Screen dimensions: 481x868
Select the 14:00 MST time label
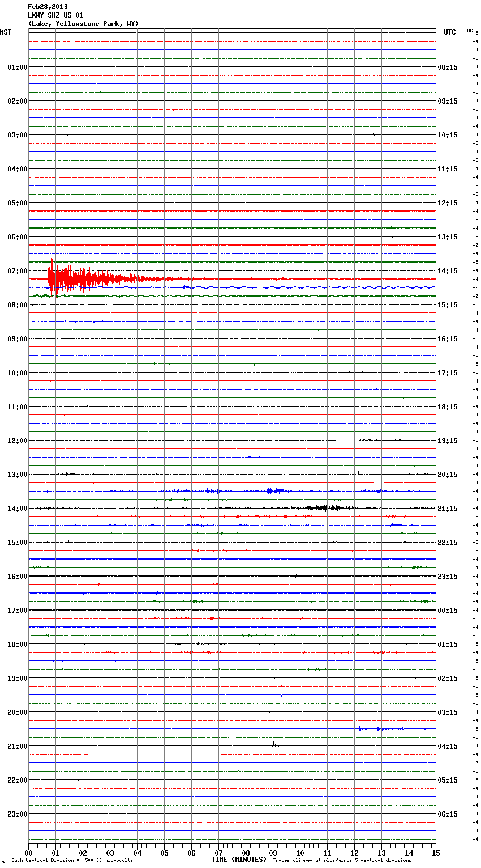coord(17,509)
